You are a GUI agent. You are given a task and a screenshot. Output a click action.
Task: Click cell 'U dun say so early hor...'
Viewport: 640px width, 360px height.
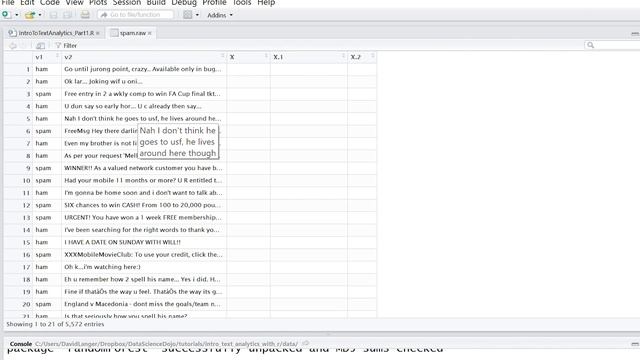click(x=144, y=106)
